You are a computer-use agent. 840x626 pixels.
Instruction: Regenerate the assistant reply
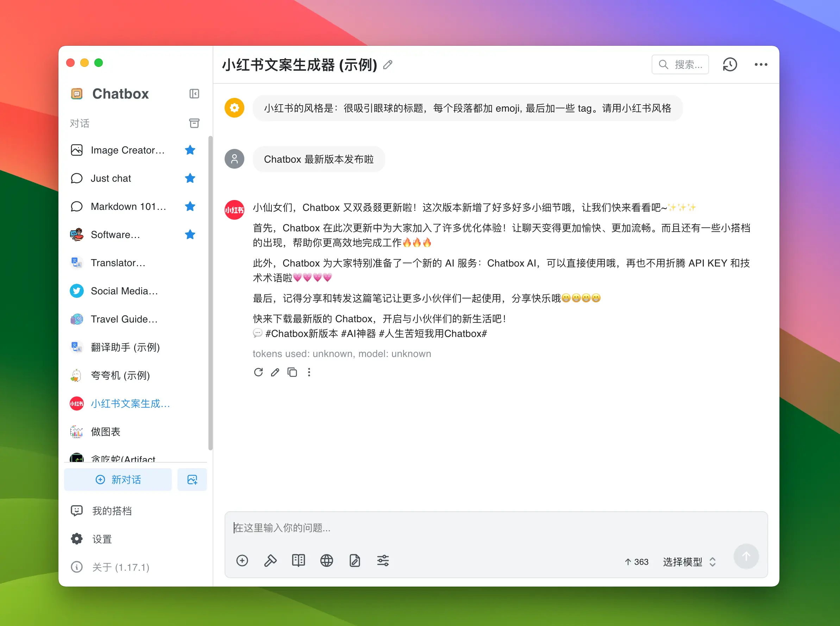click(x=258, y=372)
